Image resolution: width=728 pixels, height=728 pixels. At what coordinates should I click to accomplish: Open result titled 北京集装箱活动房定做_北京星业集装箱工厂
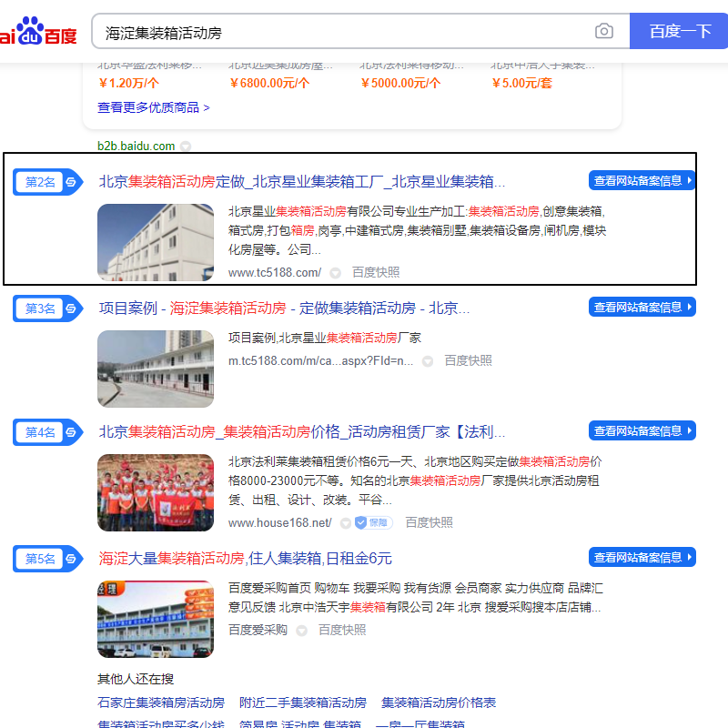302,181
